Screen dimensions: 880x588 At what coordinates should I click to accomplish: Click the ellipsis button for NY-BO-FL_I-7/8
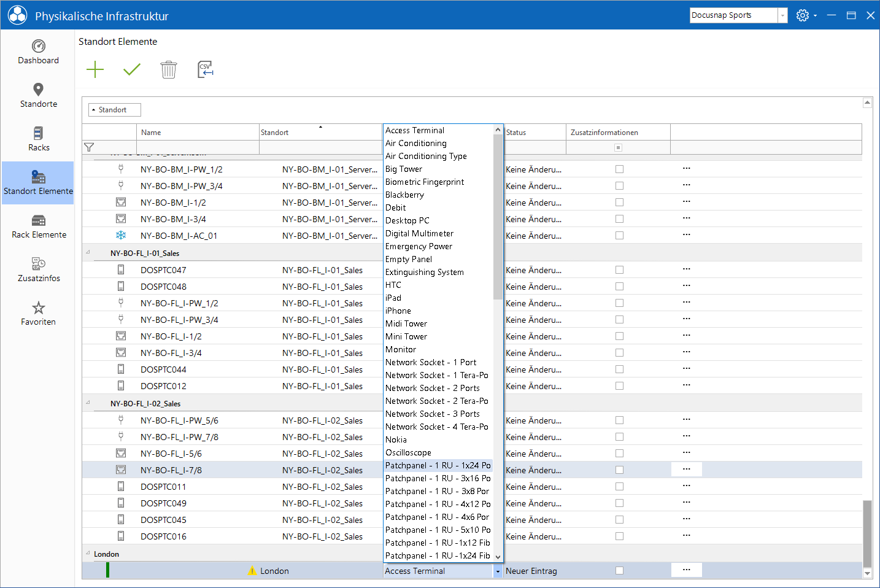click(687, 470)
